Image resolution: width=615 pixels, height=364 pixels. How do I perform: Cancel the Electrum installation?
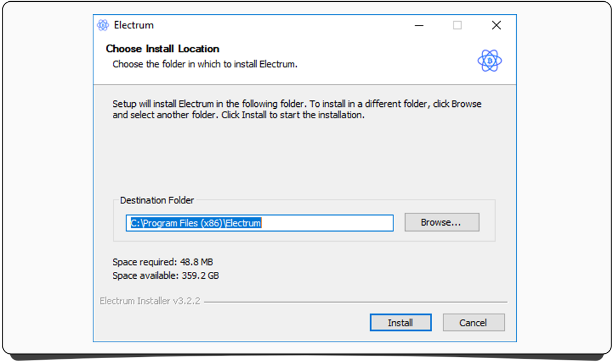[x=473, y=323]
